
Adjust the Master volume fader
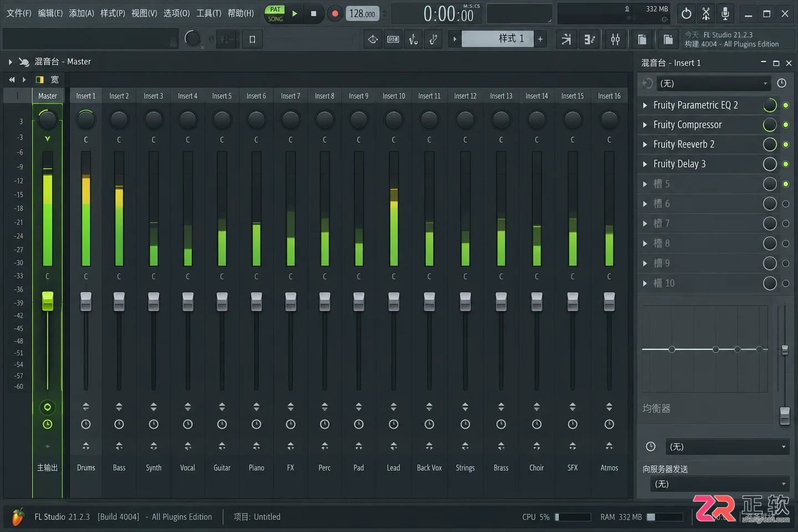coord(48,301)
